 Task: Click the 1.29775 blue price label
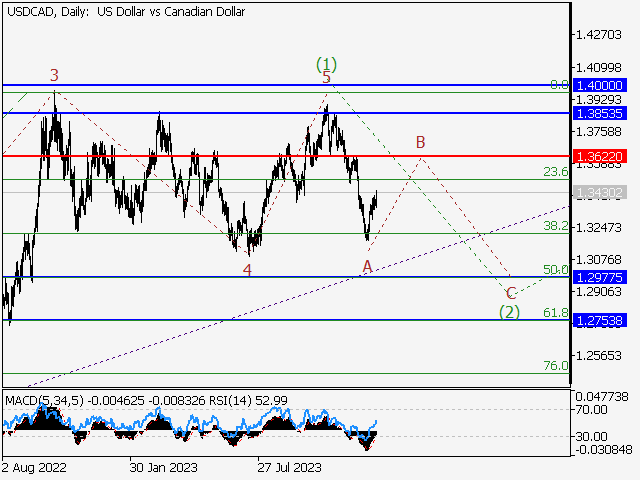pos(600,277)
